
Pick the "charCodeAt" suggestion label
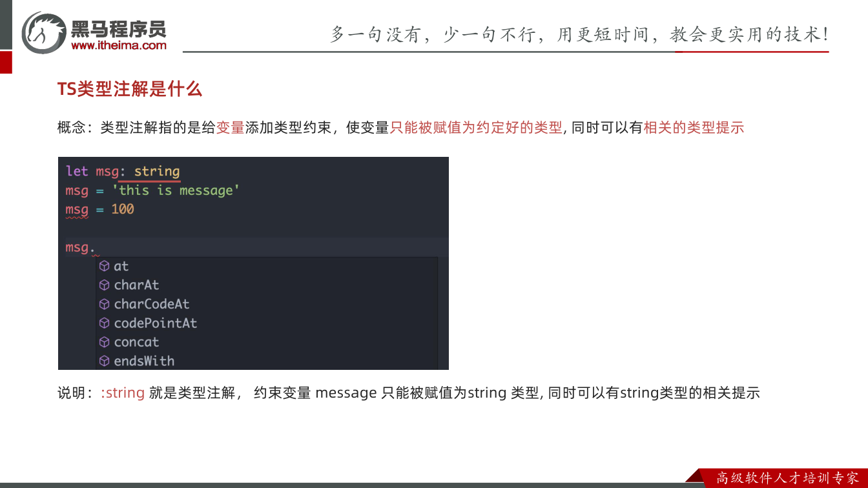tap(152, 304)
